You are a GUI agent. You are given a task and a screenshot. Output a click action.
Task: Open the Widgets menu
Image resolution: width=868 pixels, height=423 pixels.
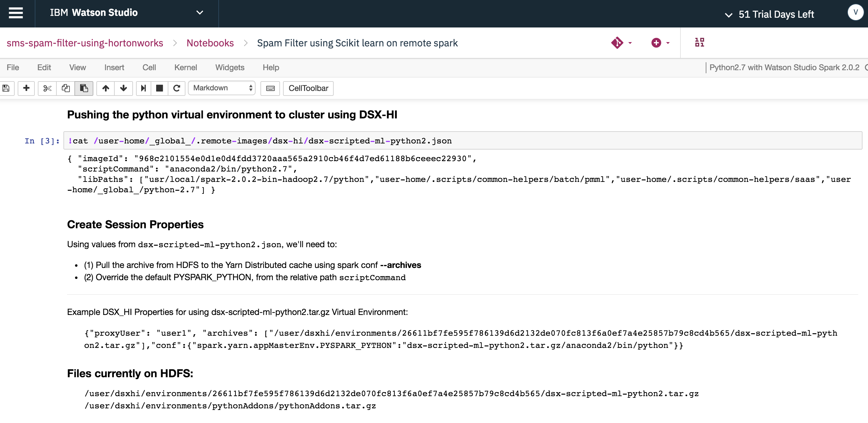(229, 67)
